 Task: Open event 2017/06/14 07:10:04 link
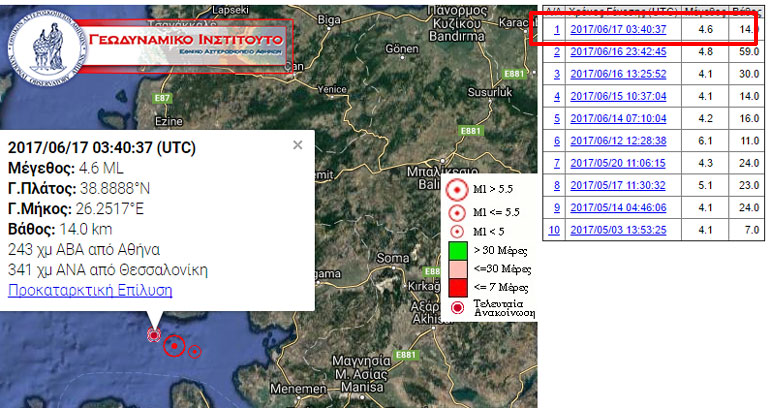click(x=618, y=118)
